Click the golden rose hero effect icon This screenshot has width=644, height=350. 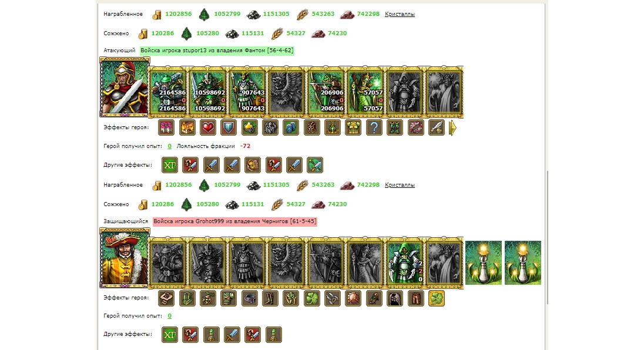[x=291, y=298]
